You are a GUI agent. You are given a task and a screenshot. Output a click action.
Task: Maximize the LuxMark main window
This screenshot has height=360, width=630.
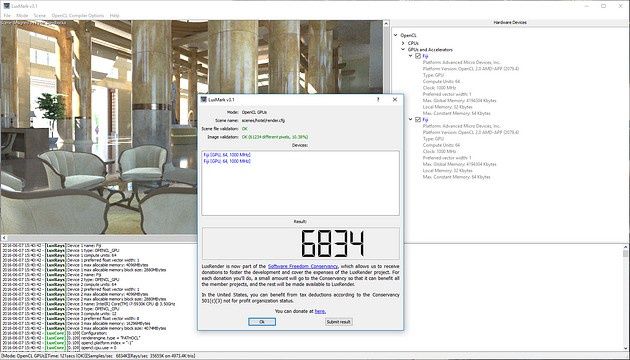point(603,6)
